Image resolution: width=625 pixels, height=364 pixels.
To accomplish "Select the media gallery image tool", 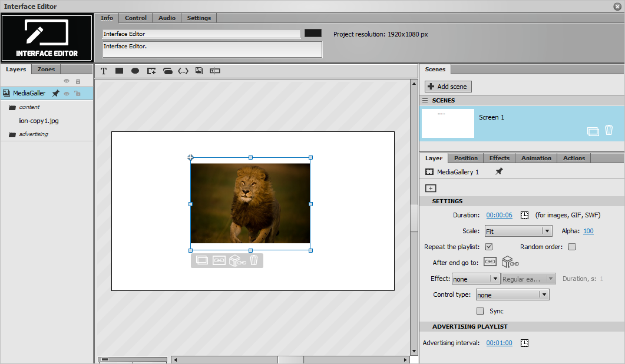I will [x=199, y=71].
